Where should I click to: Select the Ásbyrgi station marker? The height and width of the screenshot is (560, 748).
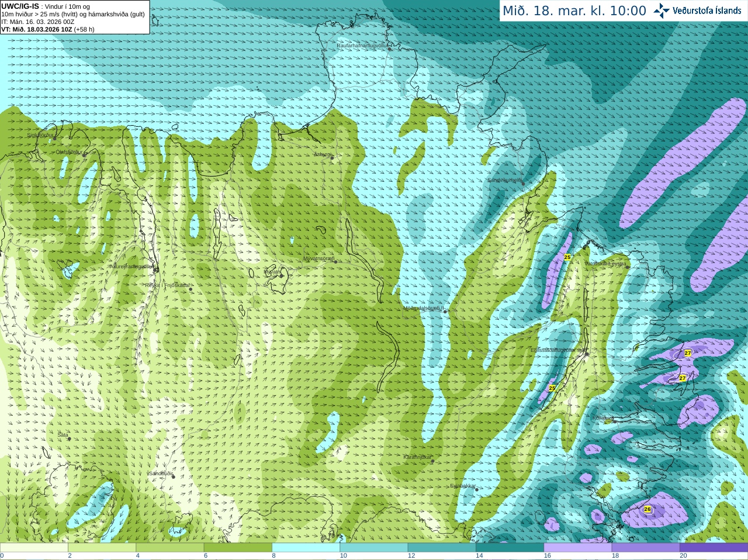click(x=333, y=158)
